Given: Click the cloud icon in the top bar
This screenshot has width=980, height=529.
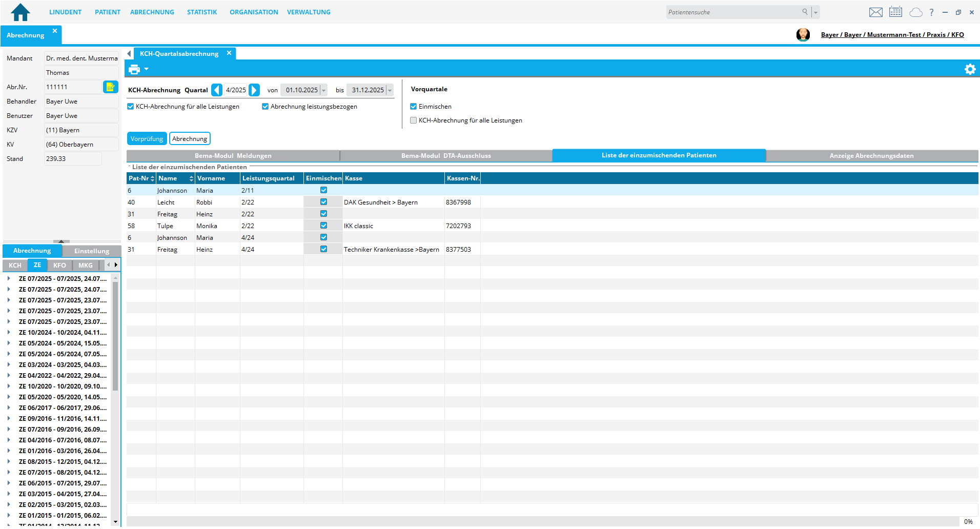Looking at the screenshot, I should [915, 12].
